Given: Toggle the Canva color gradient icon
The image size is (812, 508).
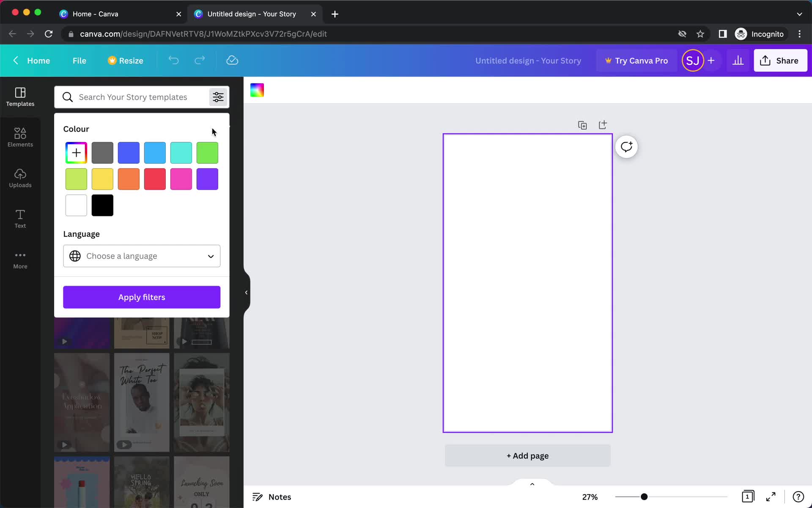Looking at the screenshot, I should tap(257, 90).
